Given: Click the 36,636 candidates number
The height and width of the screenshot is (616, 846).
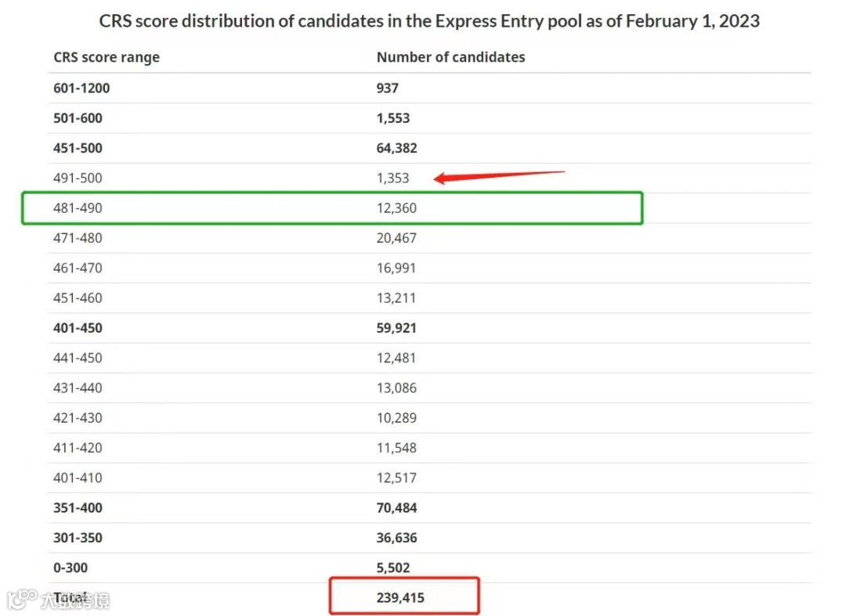Looking at the screenshot, I should [x=397, y=538].
